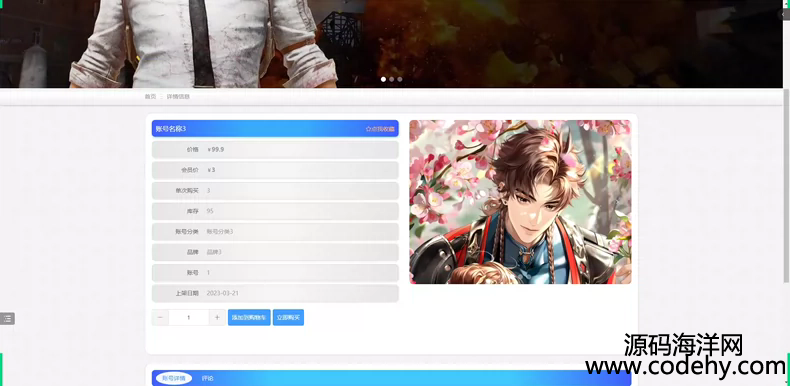Open the anime character product image
Image resolution: width=790 pixels, height=386 pixels.
coord(520,202)
